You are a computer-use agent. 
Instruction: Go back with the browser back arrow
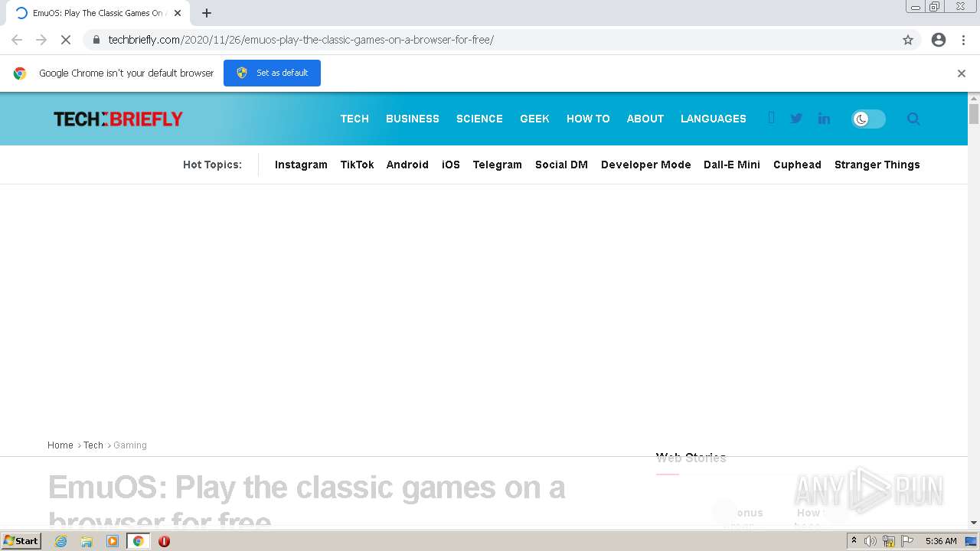(x=17, y=40)
